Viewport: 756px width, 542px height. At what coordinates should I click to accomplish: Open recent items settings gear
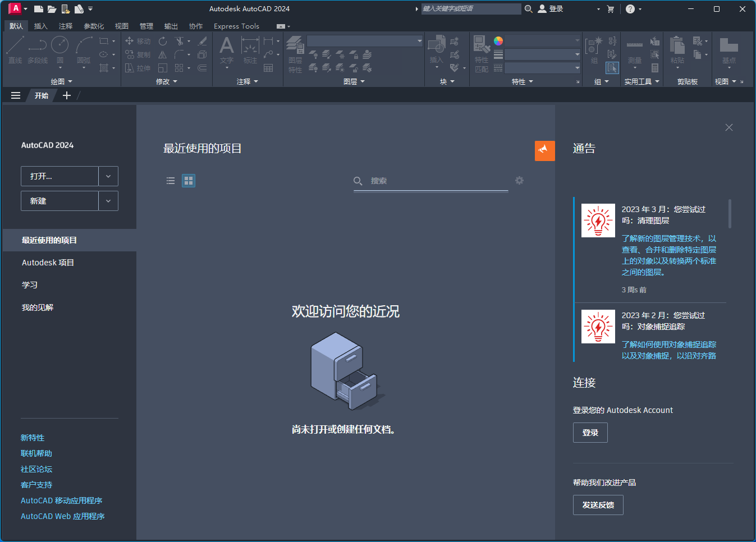520,181
